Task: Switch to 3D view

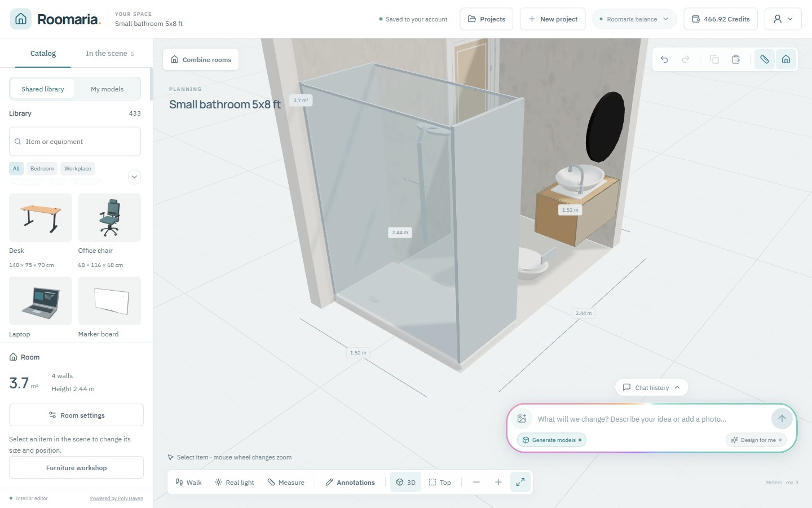Action: [x=406, y=482]
